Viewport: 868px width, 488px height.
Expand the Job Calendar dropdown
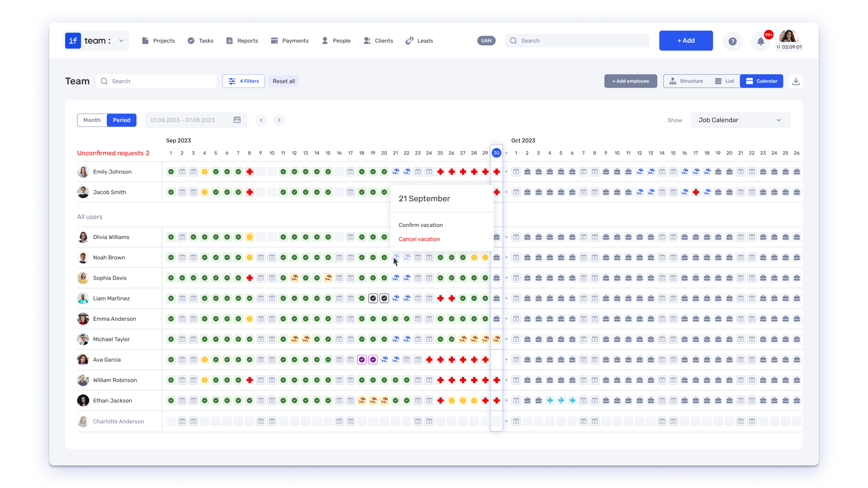(740, 120)
